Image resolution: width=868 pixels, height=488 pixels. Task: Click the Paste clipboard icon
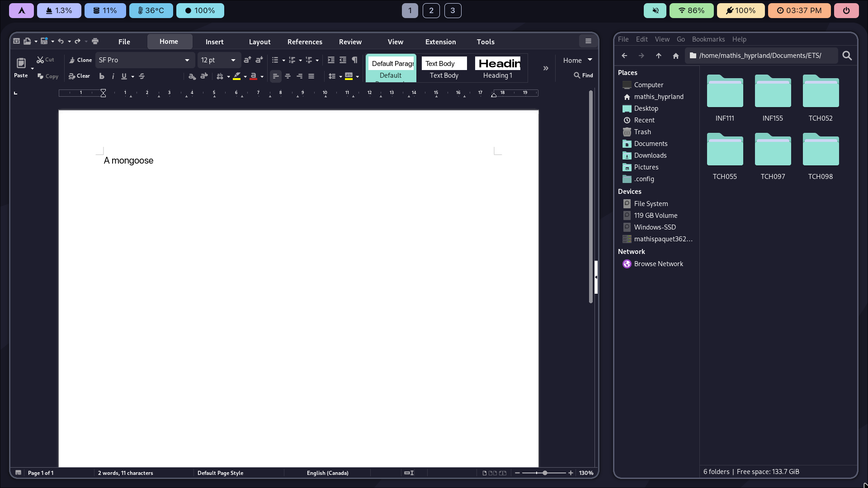click(x=21, y=63)
